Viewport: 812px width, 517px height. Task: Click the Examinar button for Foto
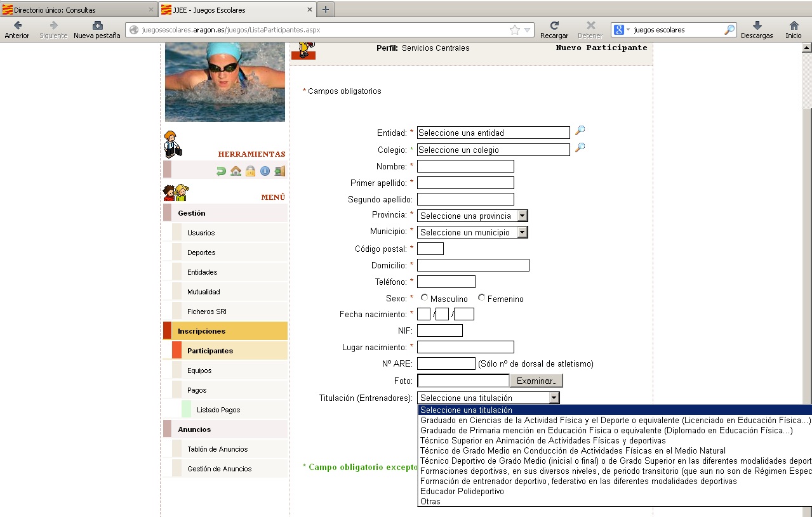click(x=536, y=381)
